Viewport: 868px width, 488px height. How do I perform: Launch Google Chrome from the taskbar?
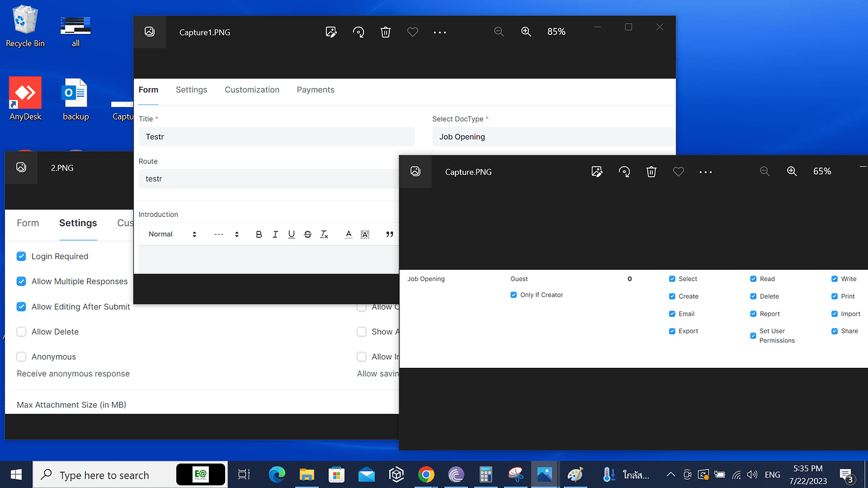426,475
